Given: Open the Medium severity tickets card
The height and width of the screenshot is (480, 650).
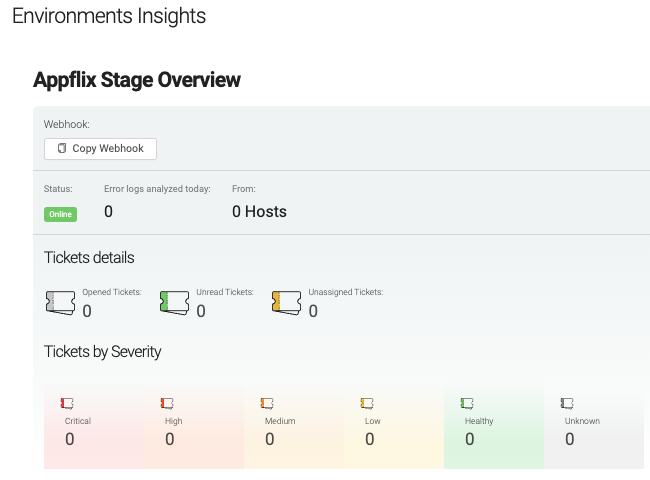Looking at the screenshot, I should [294, 430].
